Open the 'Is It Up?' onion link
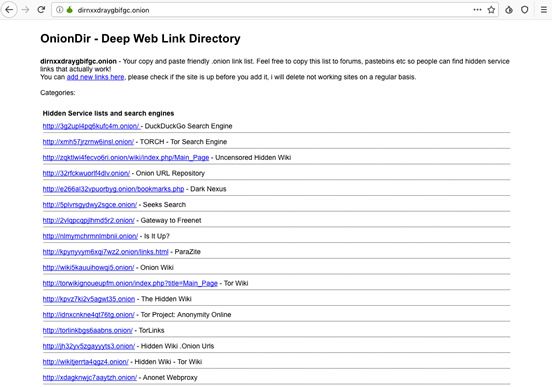Screen dimensions: 552x387 tap(90, 236)
